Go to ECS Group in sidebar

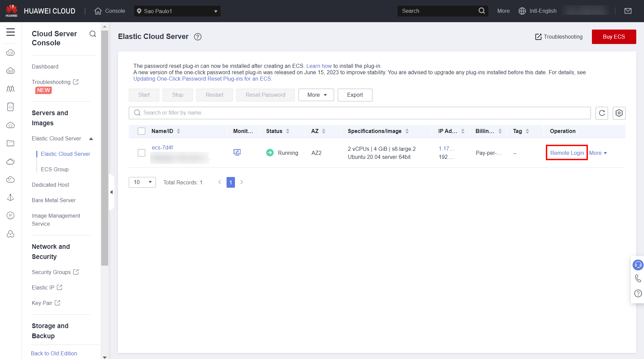pos(54,169)
